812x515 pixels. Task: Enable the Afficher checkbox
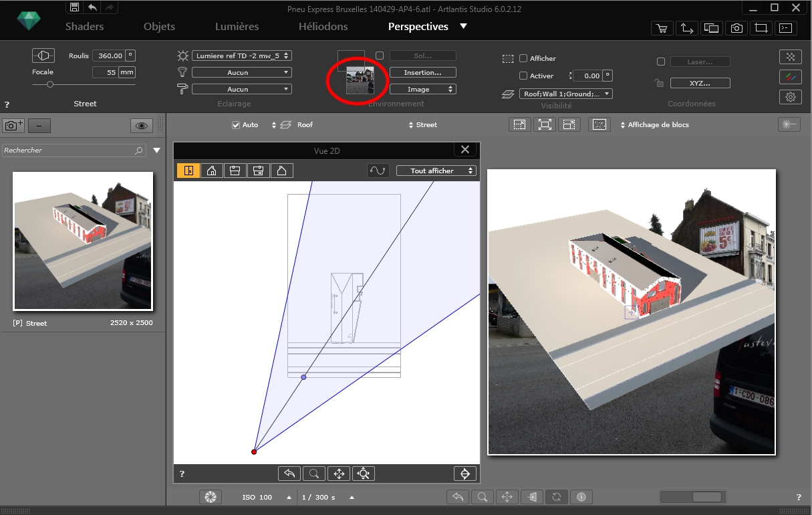523,58
